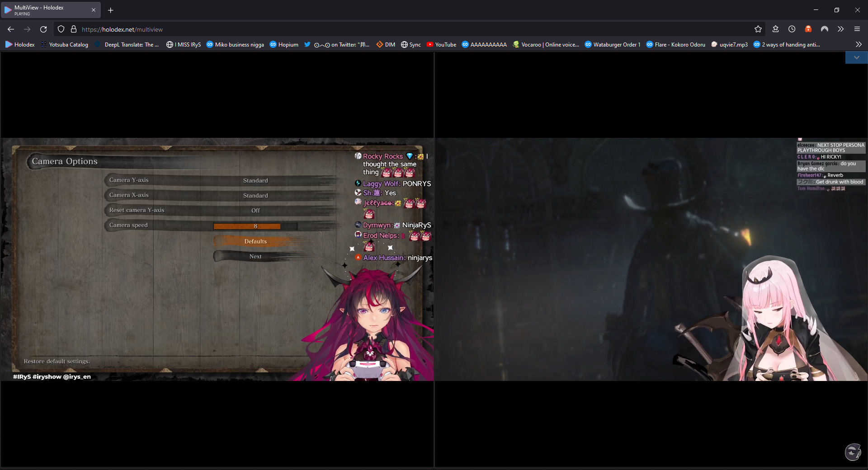868x470 pixels.
Task: Open the Holodex bookmark
Action: pos(20,45)
